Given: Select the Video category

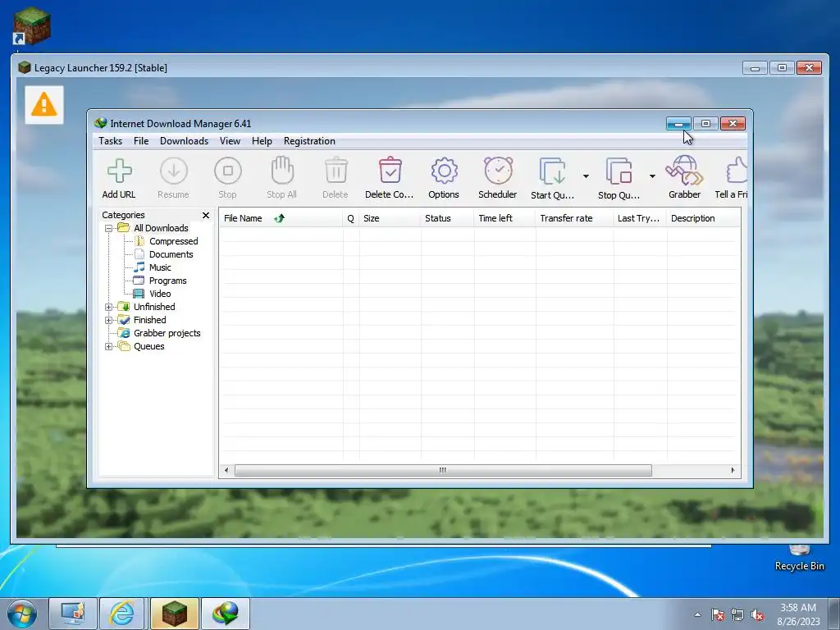Looking at the screenshot, I should pos(160,294).
